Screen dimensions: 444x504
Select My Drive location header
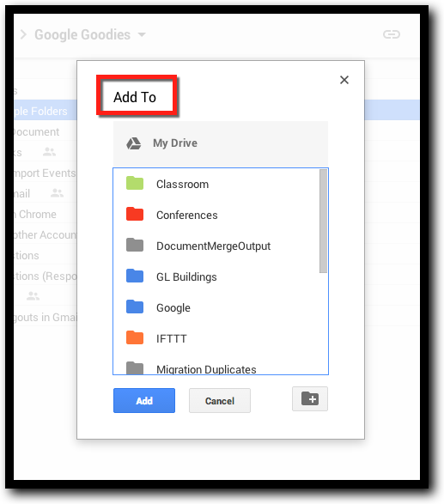tap(221, 143)
